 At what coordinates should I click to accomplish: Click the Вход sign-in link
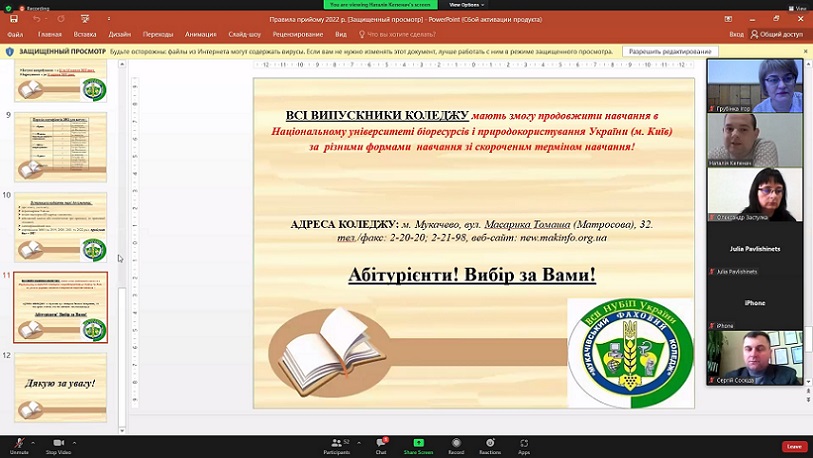(x=736, y=34)
